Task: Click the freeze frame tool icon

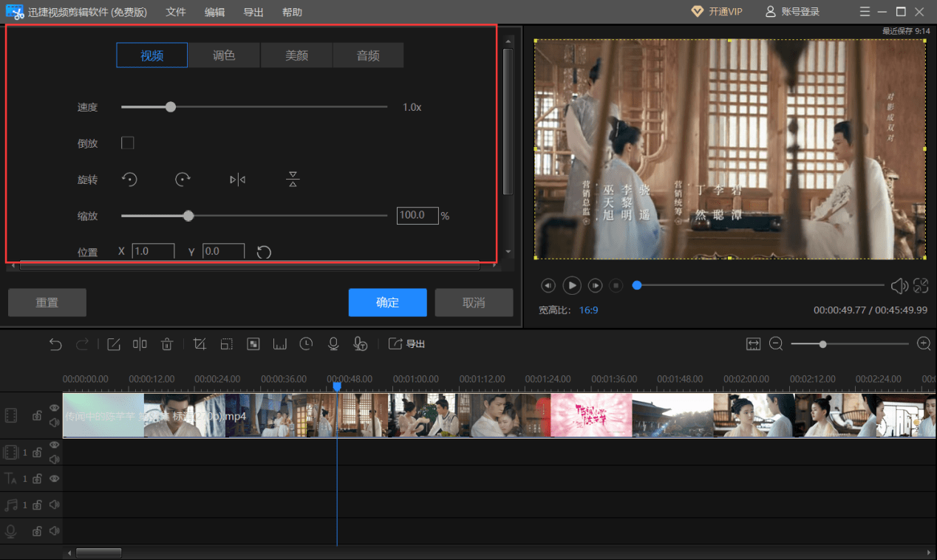Action: [279, 344]
